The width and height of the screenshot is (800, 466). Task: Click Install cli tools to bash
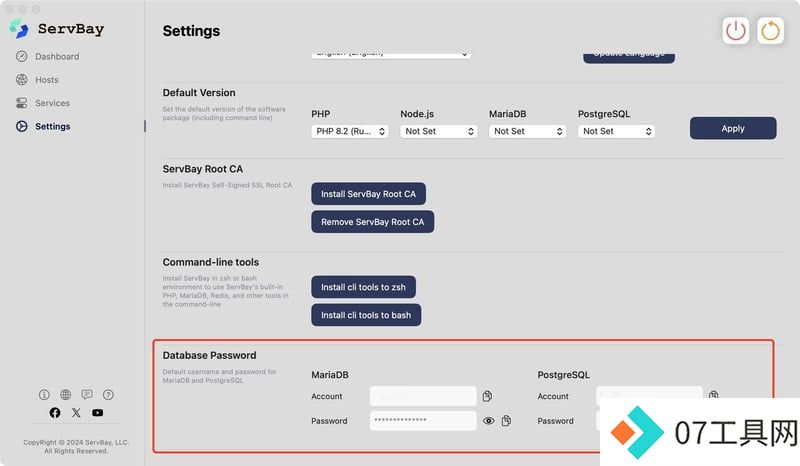tap(366, 315)
